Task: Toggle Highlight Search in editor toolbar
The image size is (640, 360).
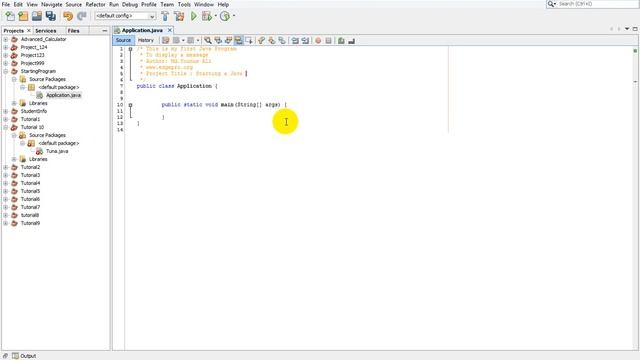Action: [x=238, y=40]
